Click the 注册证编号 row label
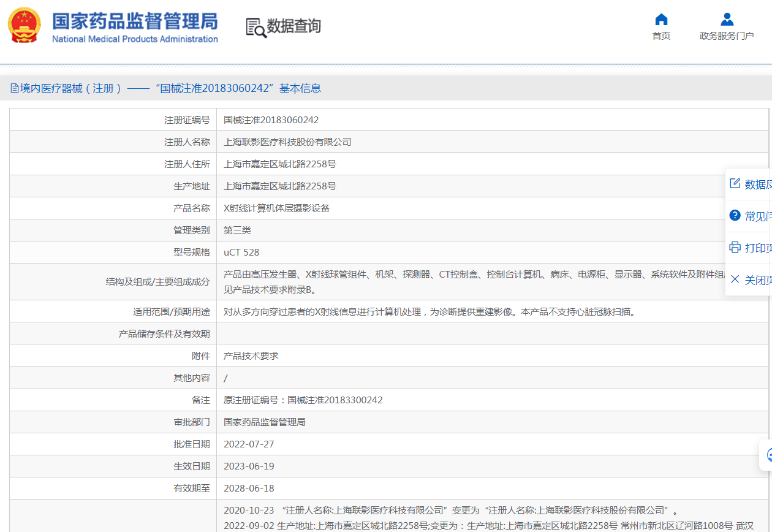This screenshot has height=532, width=772. click(187, 120)
